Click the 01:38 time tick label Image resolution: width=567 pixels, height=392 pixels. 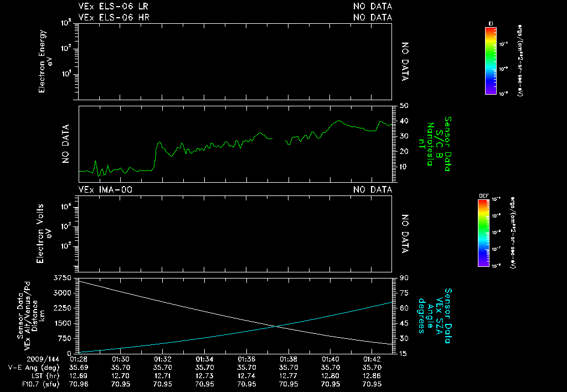click(x=288, y=359)
